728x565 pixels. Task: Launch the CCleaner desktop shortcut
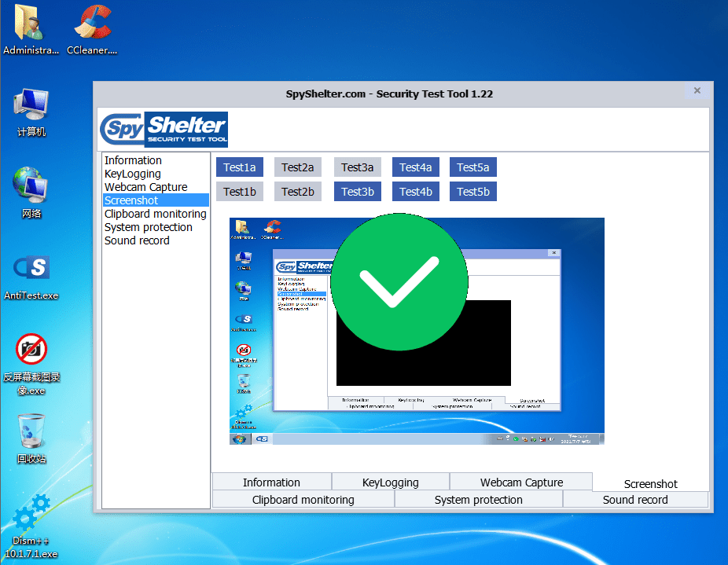(x=92, y=29)
